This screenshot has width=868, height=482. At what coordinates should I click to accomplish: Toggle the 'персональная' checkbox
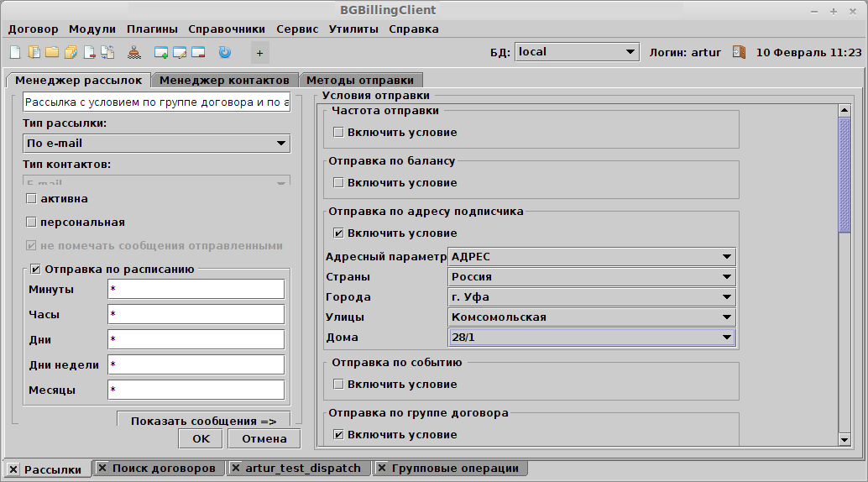(x=32, y=223)
